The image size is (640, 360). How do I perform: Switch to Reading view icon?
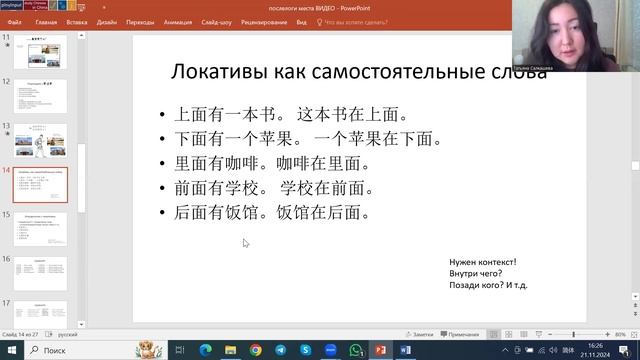click(524, 334)
